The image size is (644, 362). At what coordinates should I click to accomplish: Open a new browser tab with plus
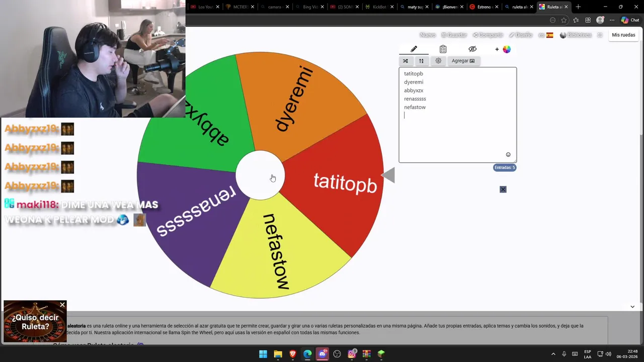(578, 7)
